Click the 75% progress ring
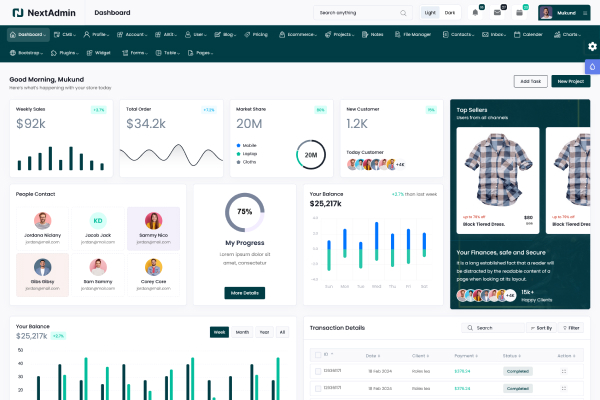Image resolution: width=600 pixels, height=400 pixels. pos(244,212)
